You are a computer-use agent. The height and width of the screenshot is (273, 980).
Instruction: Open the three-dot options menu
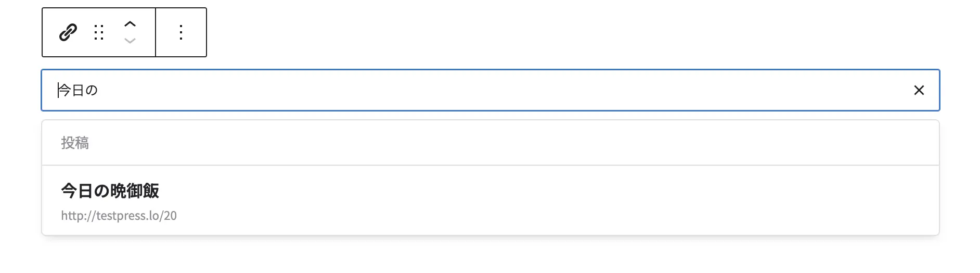tap(181, 32)
